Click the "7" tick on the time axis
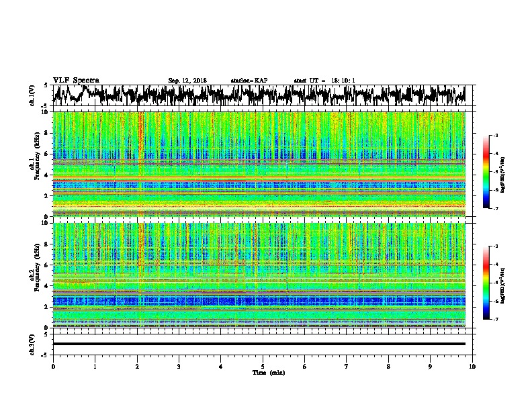 pos(347,367)
